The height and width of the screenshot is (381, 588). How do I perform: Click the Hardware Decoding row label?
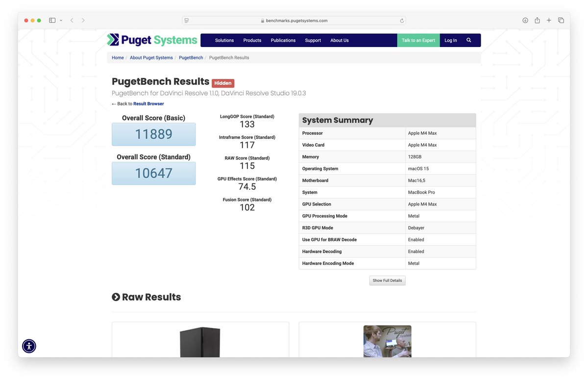point(322,252)
